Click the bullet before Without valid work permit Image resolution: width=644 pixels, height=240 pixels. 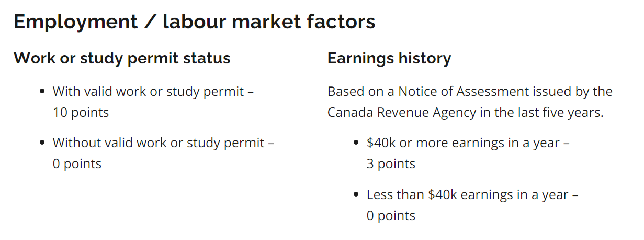coord(42,143)
